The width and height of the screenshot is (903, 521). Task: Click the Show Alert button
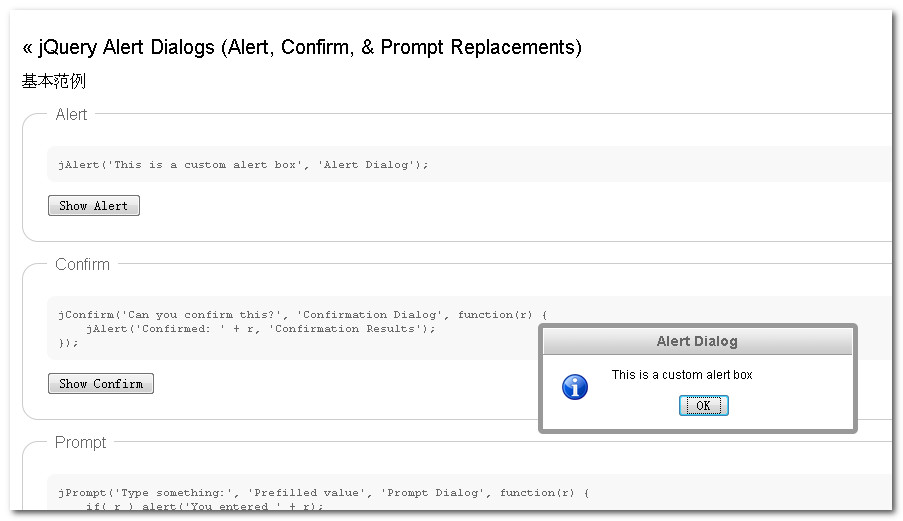94,206
